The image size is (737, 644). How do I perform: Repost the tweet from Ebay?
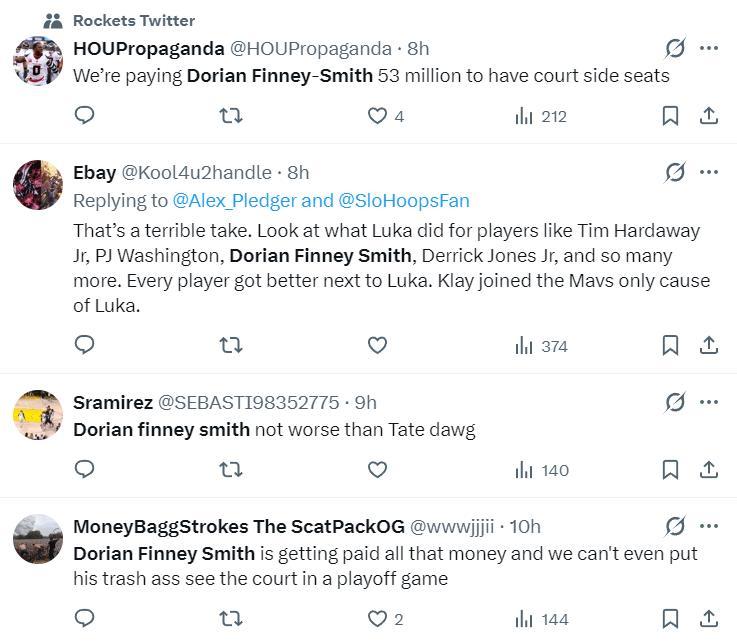coord(230,346)
